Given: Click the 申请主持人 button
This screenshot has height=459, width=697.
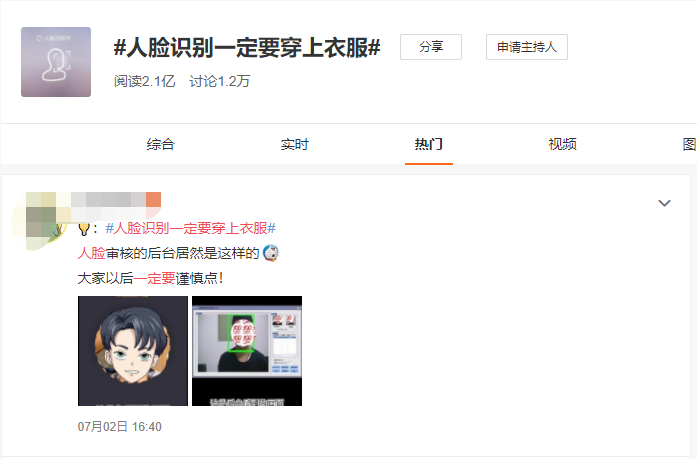Looking at the screenshot, I should tap(527, 47).
